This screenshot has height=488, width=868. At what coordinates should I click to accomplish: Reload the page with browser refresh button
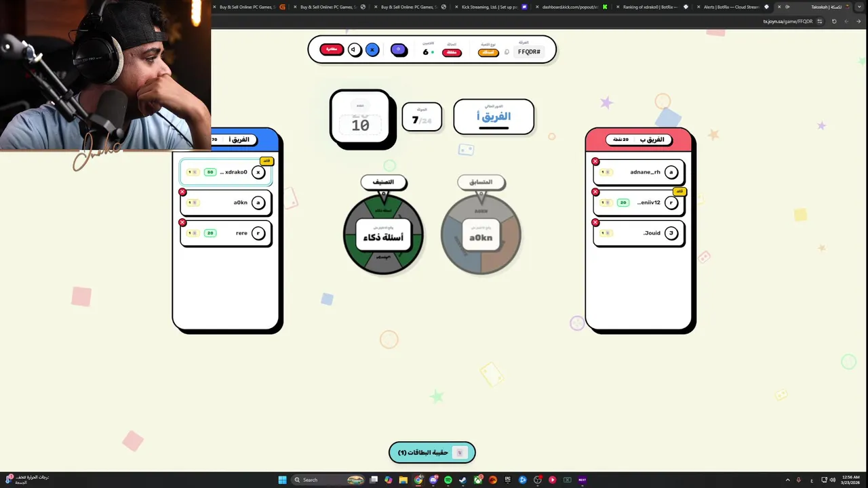point(834,21)
